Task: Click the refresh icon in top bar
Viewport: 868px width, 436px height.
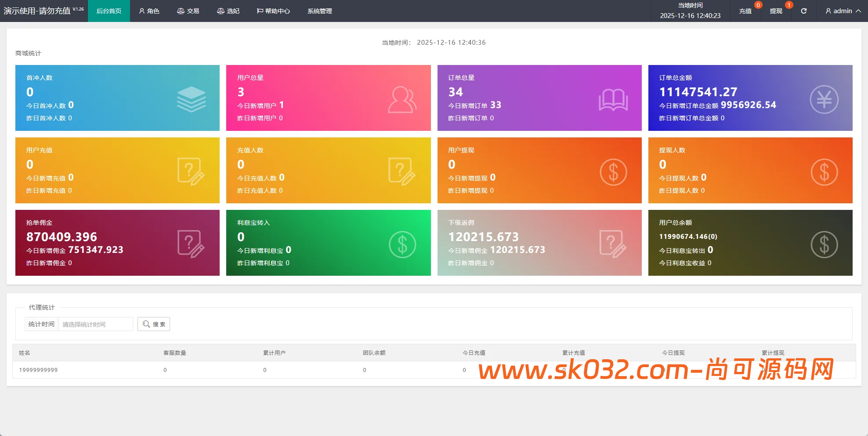Action: [803, 11]
